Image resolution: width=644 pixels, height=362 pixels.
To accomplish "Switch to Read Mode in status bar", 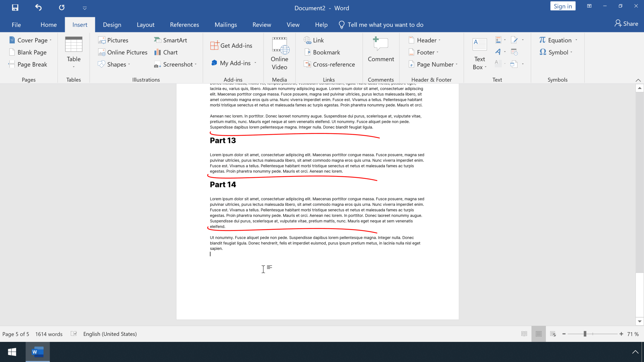I will point(524,334).
